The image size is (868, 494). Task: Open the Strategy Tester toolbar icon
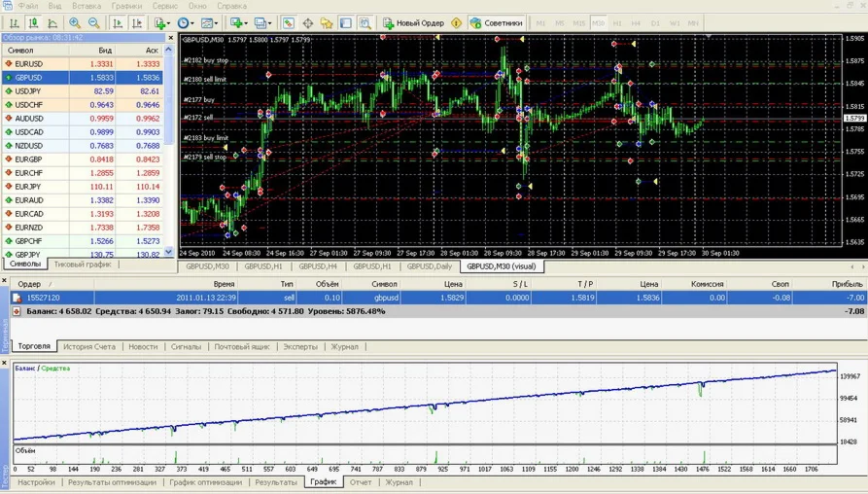[x=365, y=23]
